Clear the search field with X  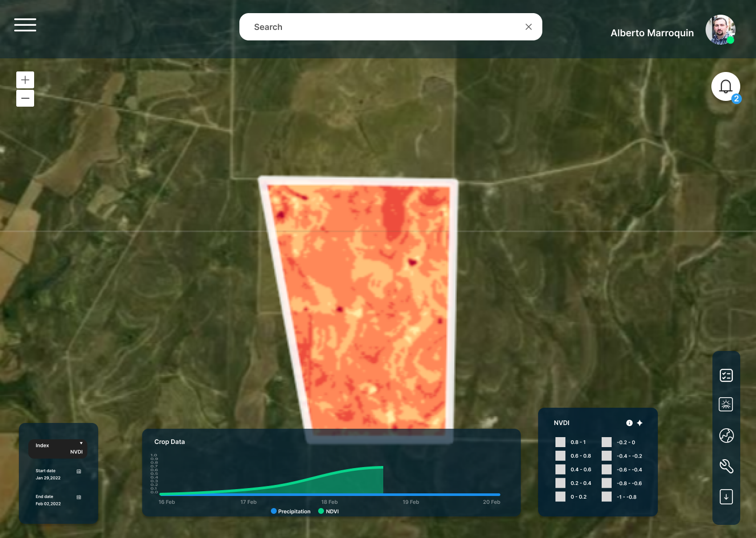point(529,27)
